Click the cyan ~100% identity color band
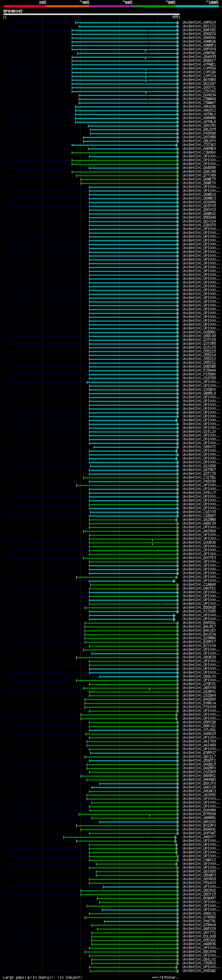222x980 pixels. pos(197,6)
